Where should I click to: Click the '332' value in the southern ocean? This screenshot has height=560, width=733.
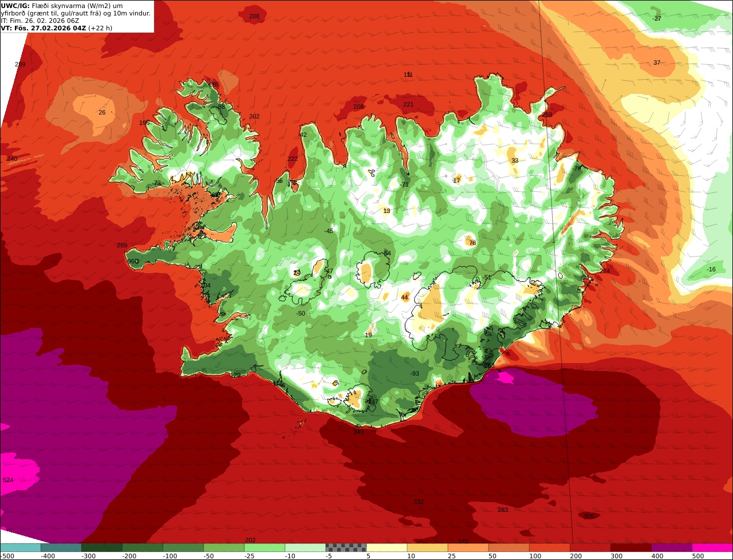[x=419, y=502]
